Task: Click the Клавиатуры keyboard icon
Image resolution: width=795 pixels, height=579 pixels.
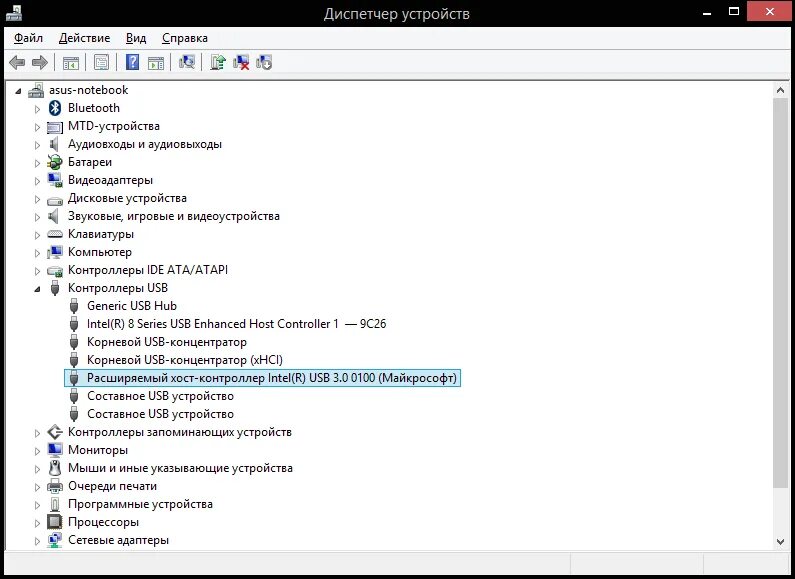Action: 55,234
